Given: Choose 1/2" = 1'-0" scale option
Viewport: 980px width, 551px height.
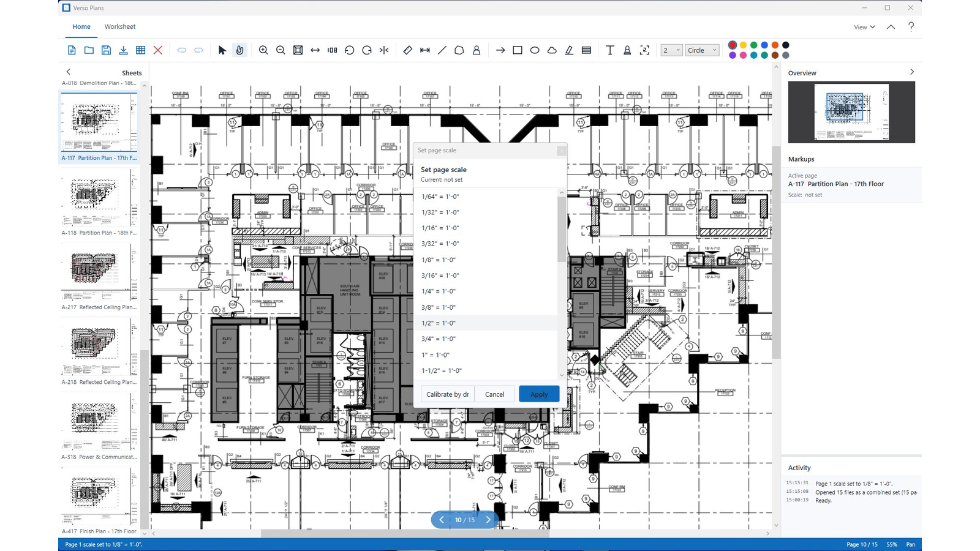Looking at the screenshot, I should [486, 323].
